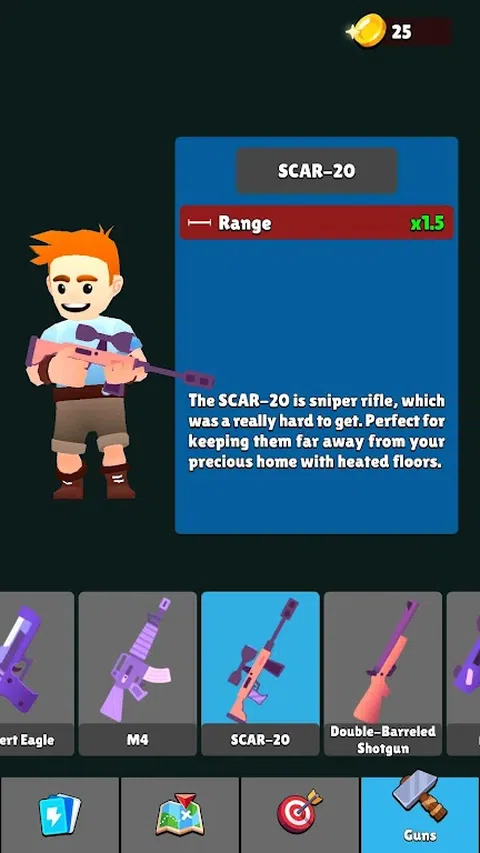Image resolution: width=480 pixels, height=853 pixels.
Task: Open the lightning cards tab
Action: tap(59, 815)
